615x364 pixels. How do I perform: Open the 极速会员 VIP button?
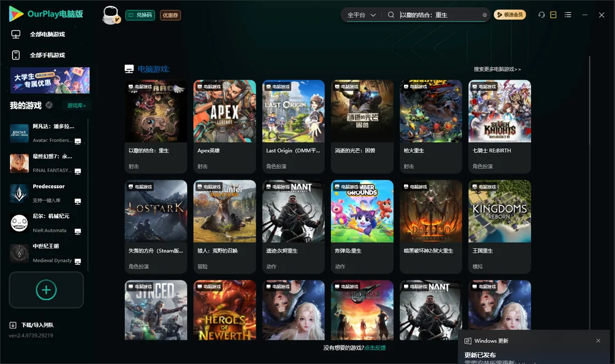tap(509, 15)
